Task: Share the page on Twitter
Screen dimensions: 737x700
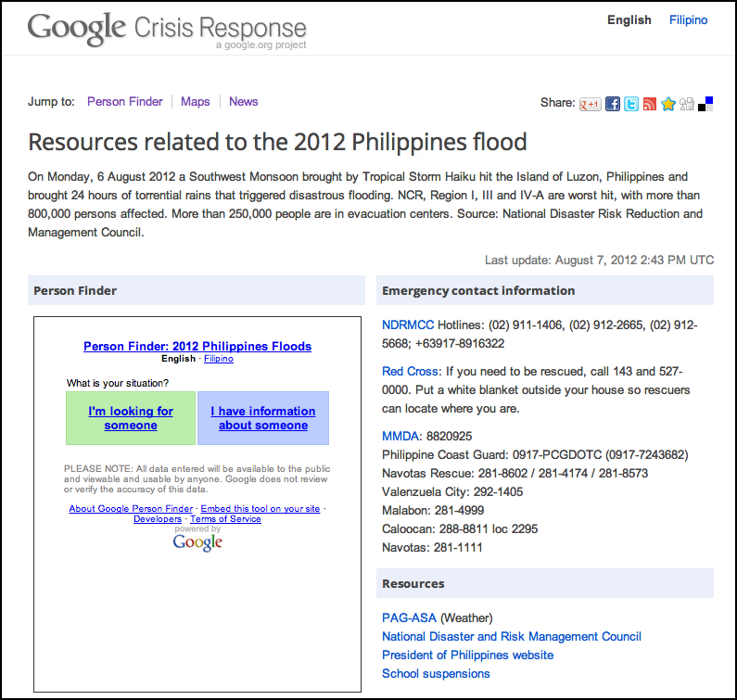Action: click(630, 104)
